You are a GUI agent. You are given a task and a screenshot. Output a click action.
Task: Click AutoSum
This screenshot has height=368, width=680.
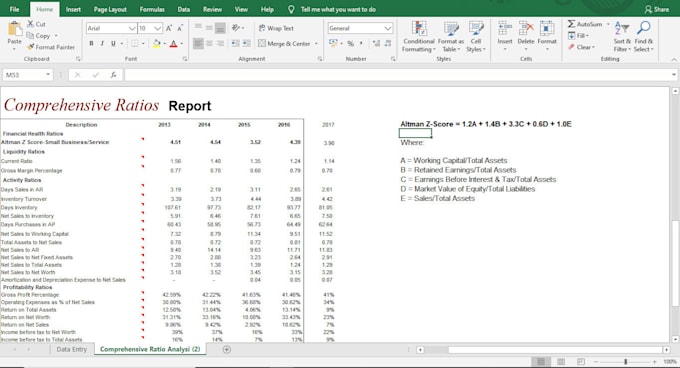click(x=585, y=24)
